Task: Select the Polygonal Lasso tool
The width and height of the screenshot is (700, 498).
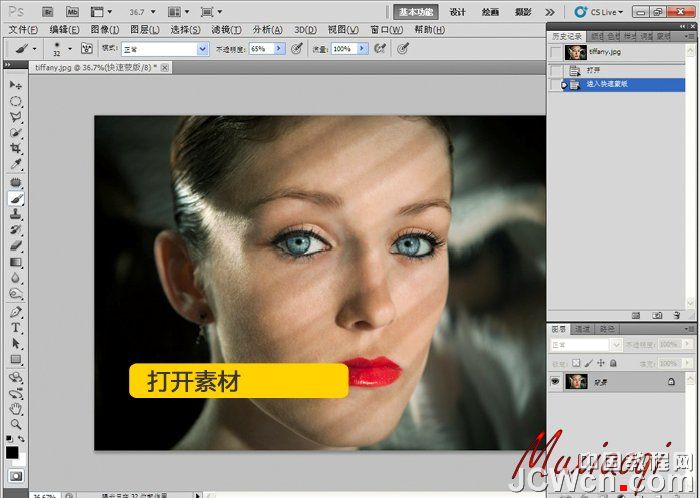Action: coord(16,117)
